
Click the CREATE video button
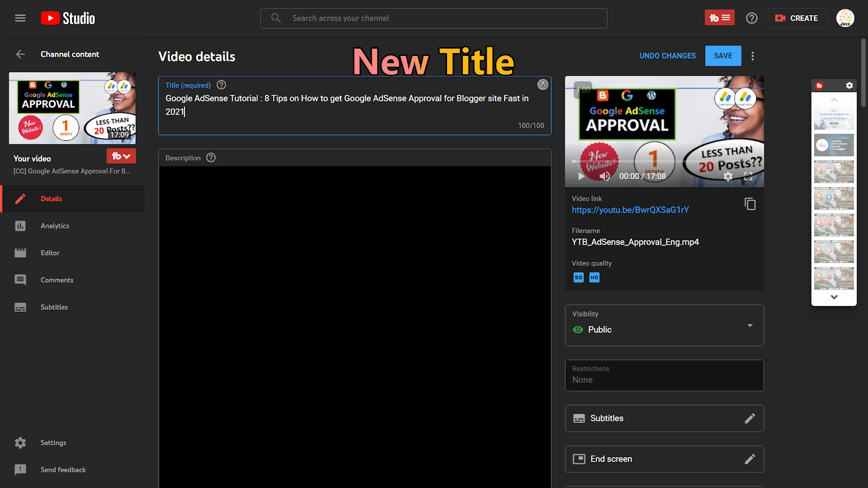click(x=797, y=18)
